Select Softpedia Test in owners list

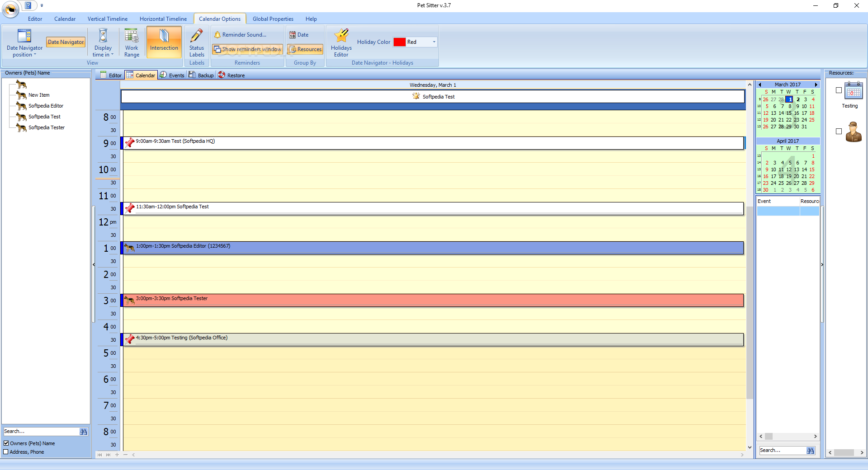tap(44, 117)
